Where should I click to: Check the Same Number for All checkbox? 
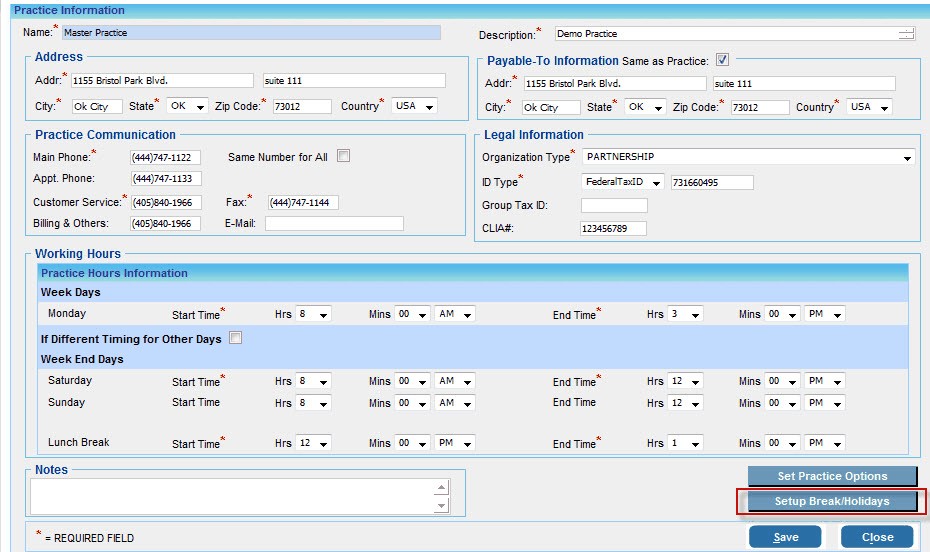[x=344, y=156]
